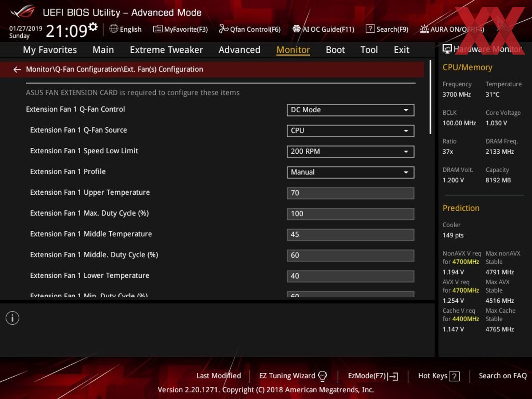Screen dimensions: 532x399
Task: Click the 8192 MB capacity value
Action: [498, 180]
